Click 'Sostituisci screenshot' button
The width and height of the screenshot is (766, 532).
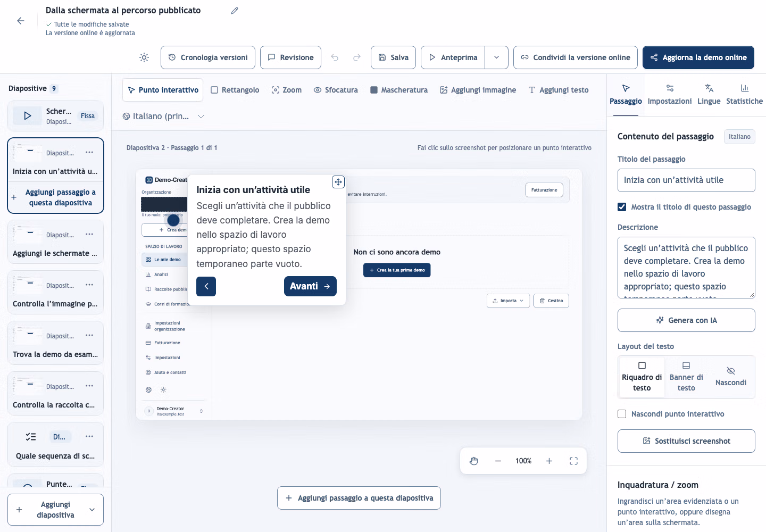point(686,441)
